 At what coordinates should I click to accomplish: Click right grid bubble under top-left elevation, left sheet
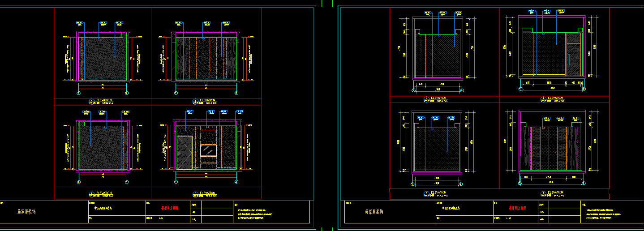[x=127, y=93]
